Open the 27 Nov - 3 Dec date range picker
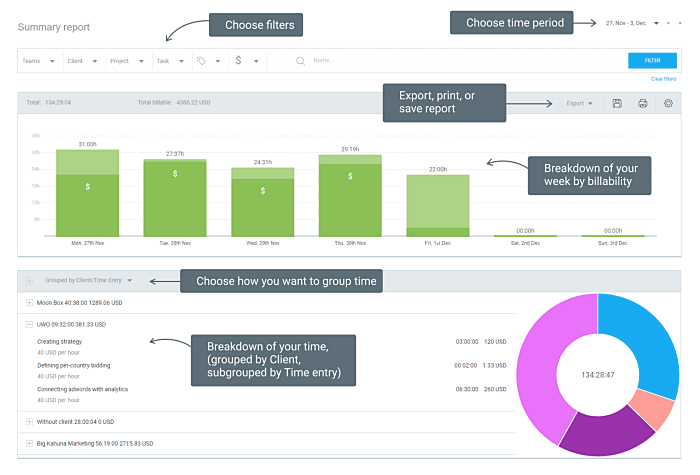Viewport: 700px width, 475px height. click(x=632, y=23)
